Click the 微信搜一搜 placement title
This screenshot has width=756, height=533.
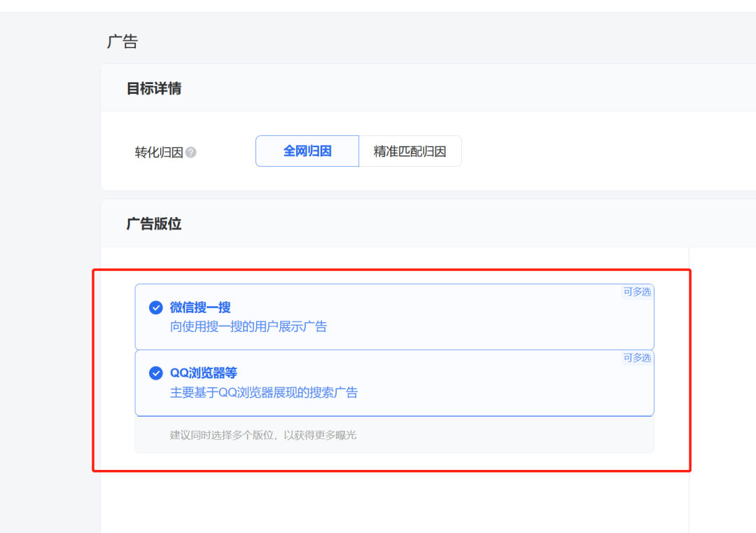click(200, 307)
